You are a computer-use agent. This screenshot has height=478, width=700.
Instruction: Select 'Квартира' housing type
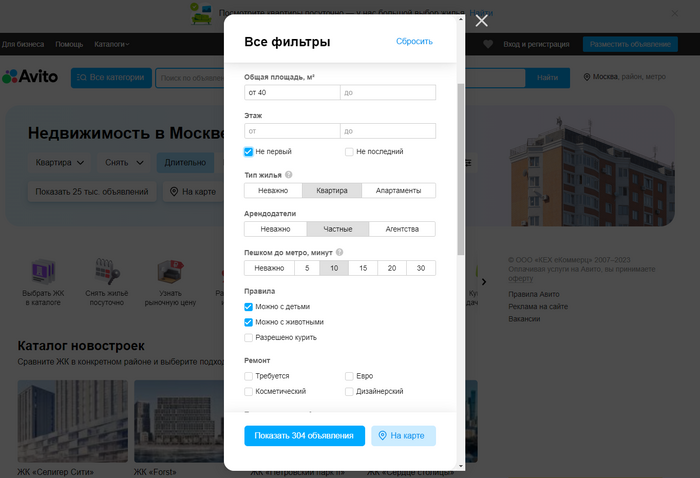click(332, 191)
